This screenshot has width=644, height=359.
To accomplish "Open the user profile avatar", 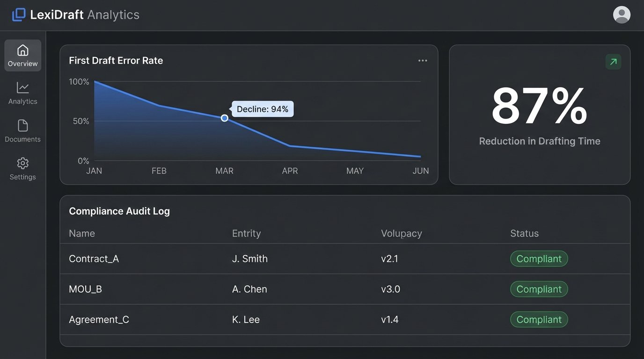I will (x=622, y=15).
